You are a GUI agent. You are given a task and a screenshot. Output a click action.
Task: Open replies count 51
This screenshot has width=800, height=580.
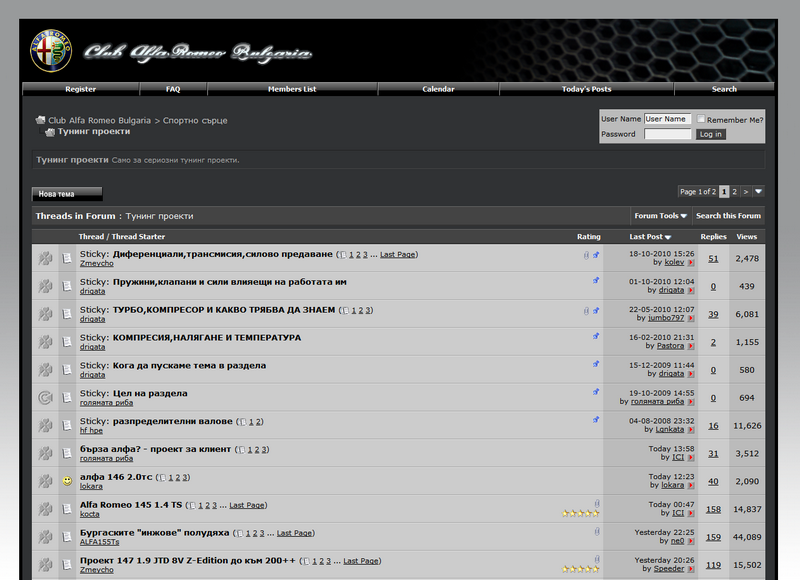pos(713,259)
